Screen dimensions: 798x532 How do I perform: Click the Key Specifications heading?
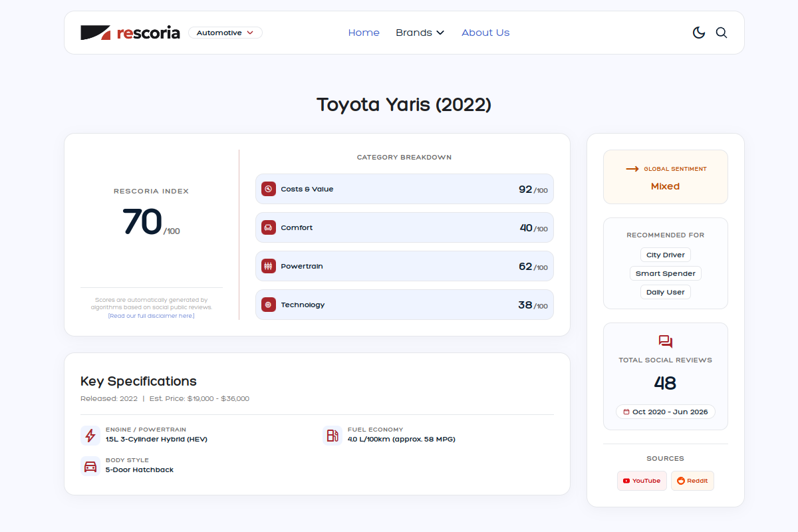pyautogui.click(x=138, y=381)
